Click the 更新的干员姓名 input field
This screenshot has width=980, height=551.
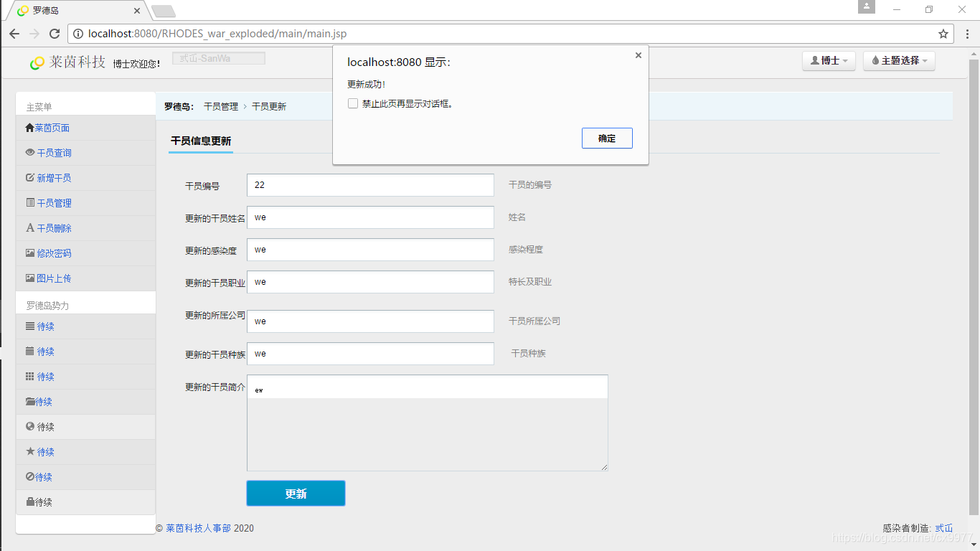370,217
